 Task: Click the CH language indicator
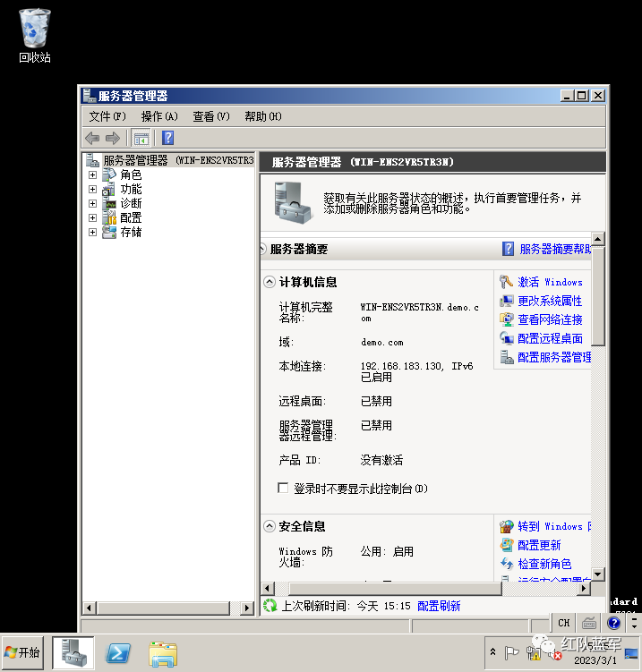pyautogui.click(x=564, y=623)
